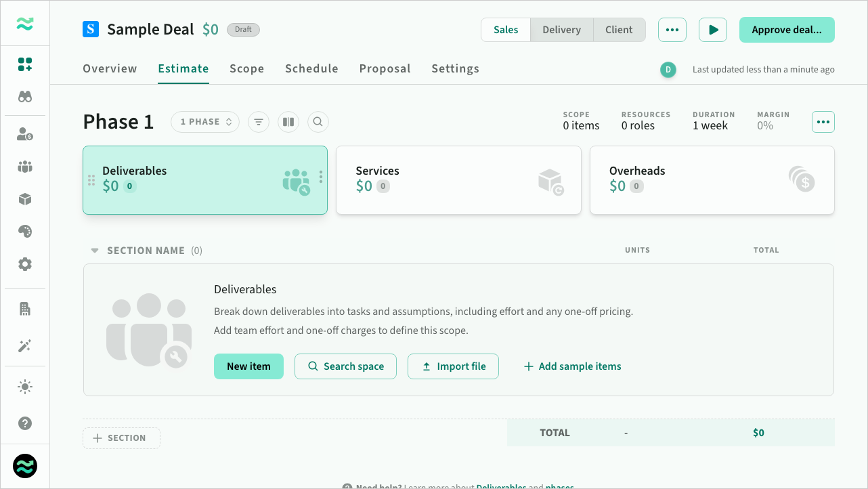
Task: Toggle the light mode sun icon
Action: click(25, 387)
